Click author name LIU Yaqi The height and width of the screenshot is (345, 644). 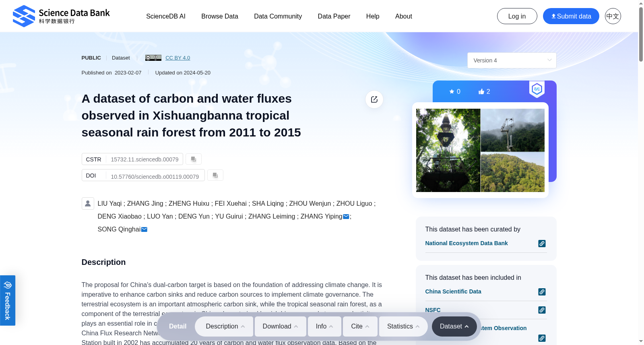pos(109,204)
